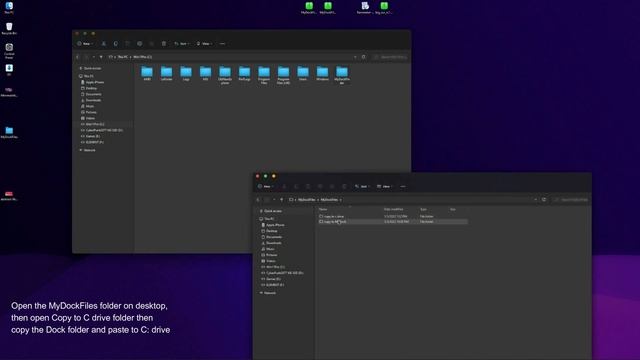Click the Rename icon in C: drive window
Image resolution: width=640 pixels, height=360 pixels.
[x=140, y=44]
